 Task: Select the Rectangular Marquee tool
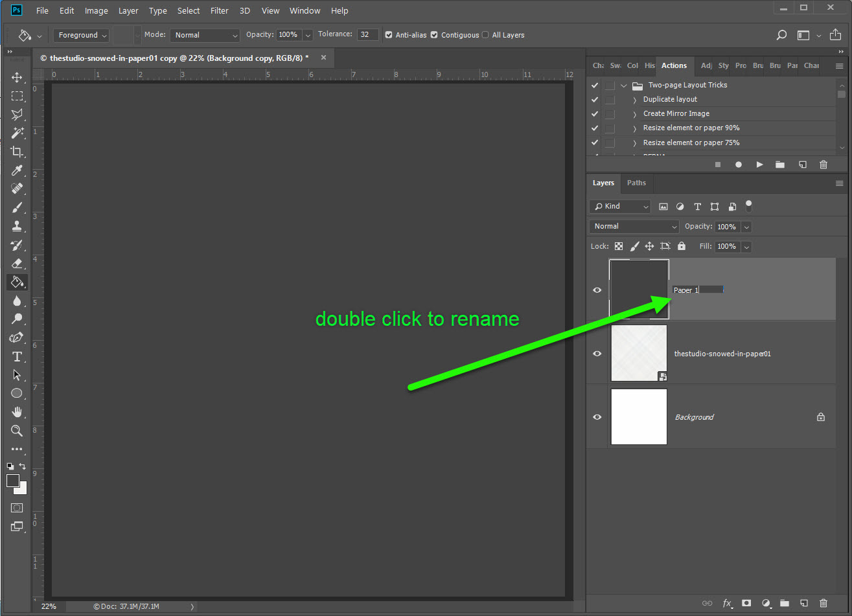[x=17, y=96]
